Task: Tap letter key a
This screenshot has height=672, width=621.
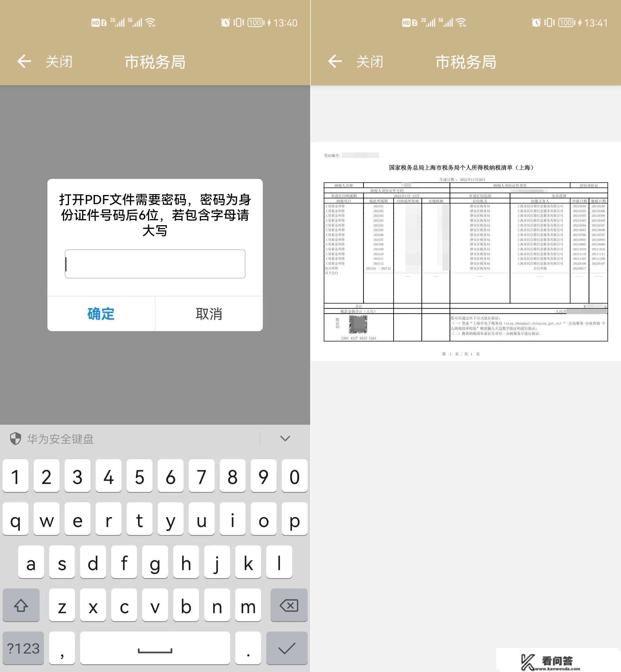Action: tap(31, 562)
